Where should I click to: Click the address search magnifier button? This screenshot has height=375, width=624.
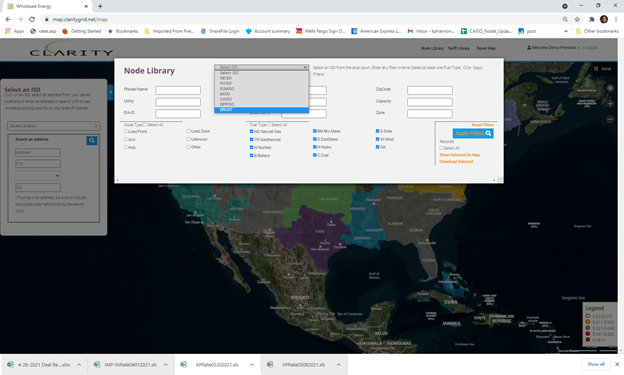(92, 141)
